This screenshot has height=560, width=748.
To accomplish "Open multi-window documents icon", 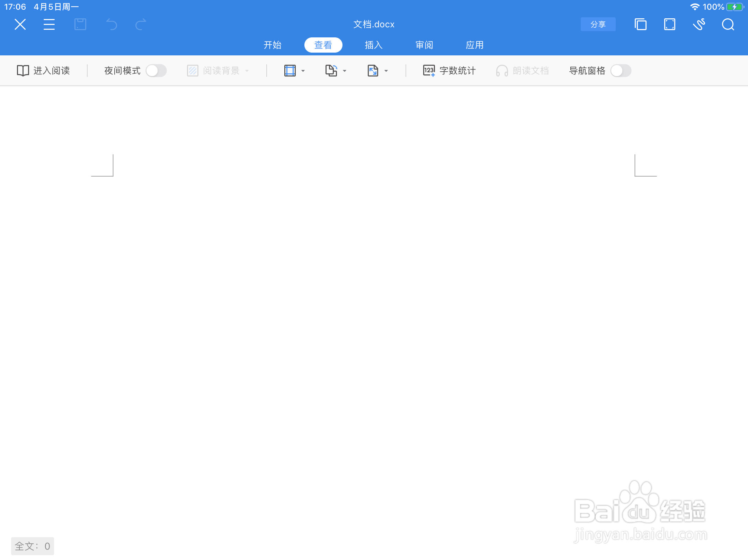I will tap(640, 25).
